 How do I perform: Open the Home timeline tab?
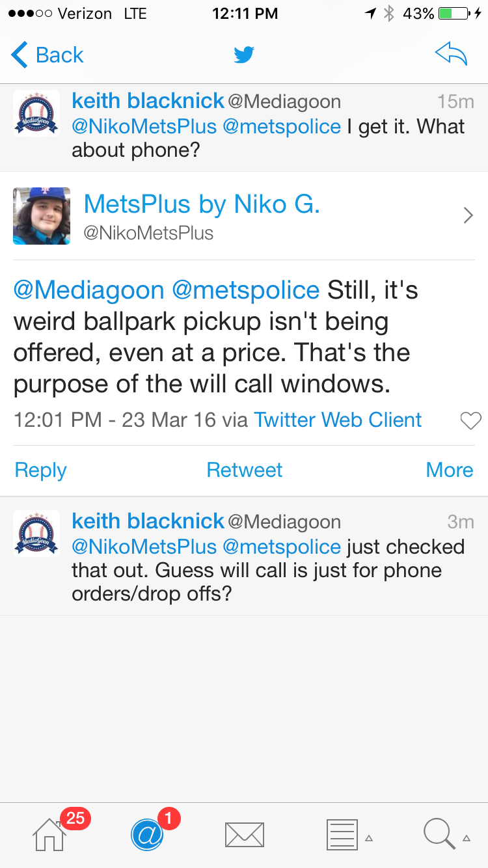point(50,834)
